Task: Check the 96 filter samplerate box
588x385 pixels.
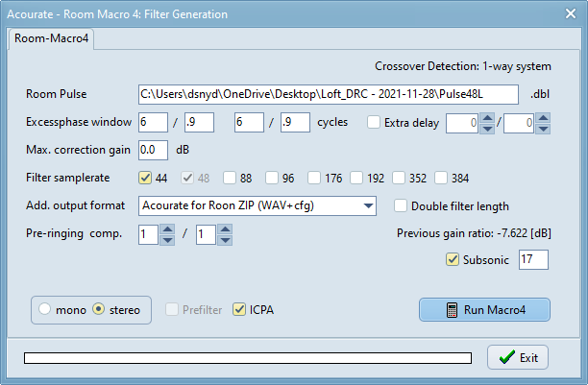Action: tap(272, 178)
